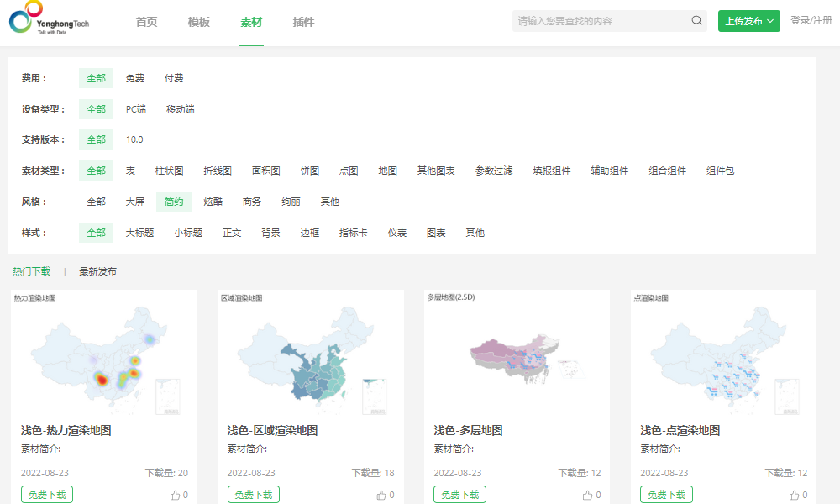Image resolution: width=840 pixels, height=504 pixels.
Task: Click 免费下载 under 浅色-热力渲染地图
Action: pyautogui.click(x=48, y=494)
